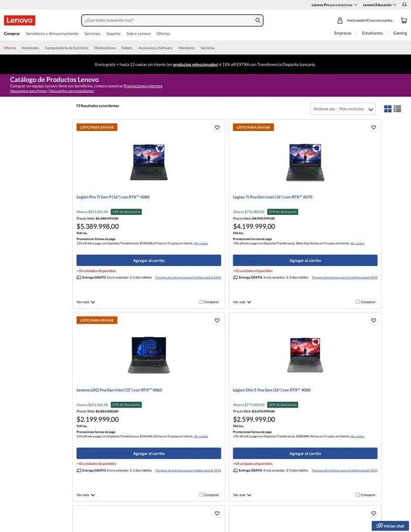Open Promociones vigentes link

point(143,86)
